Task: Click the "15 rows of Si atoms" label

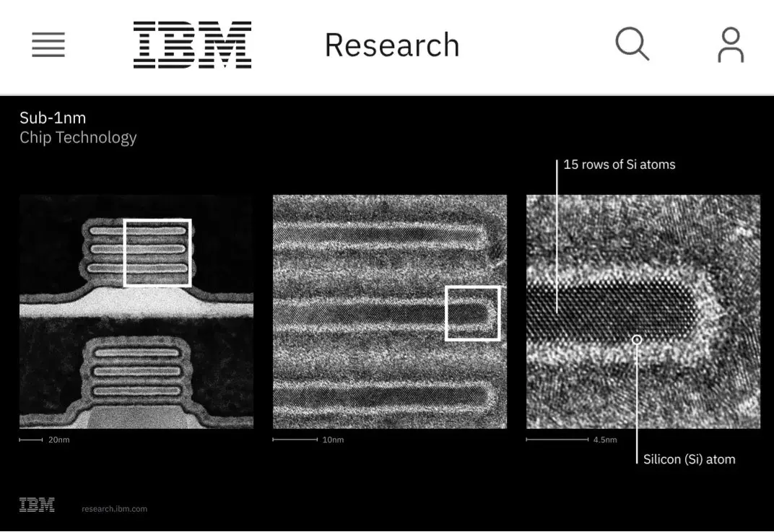Action: pyautogui.click(x=619, y=165)
